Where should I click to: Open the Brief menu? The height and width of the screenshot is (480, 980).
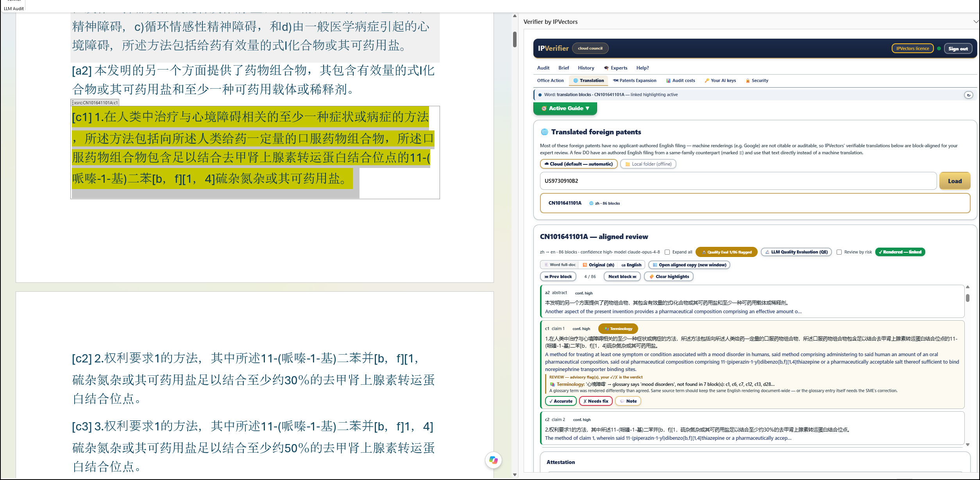(563, 68)
